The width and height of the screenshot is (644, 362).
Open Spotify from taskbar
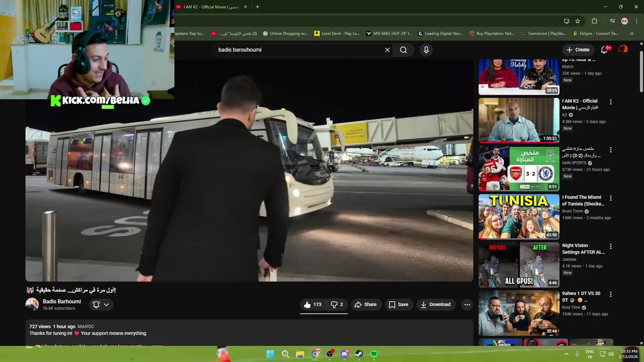tap(374, 354)
